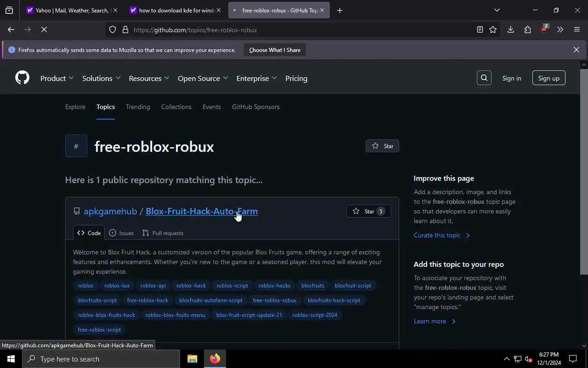Click the Windows taskbar search box

point(101,359)
